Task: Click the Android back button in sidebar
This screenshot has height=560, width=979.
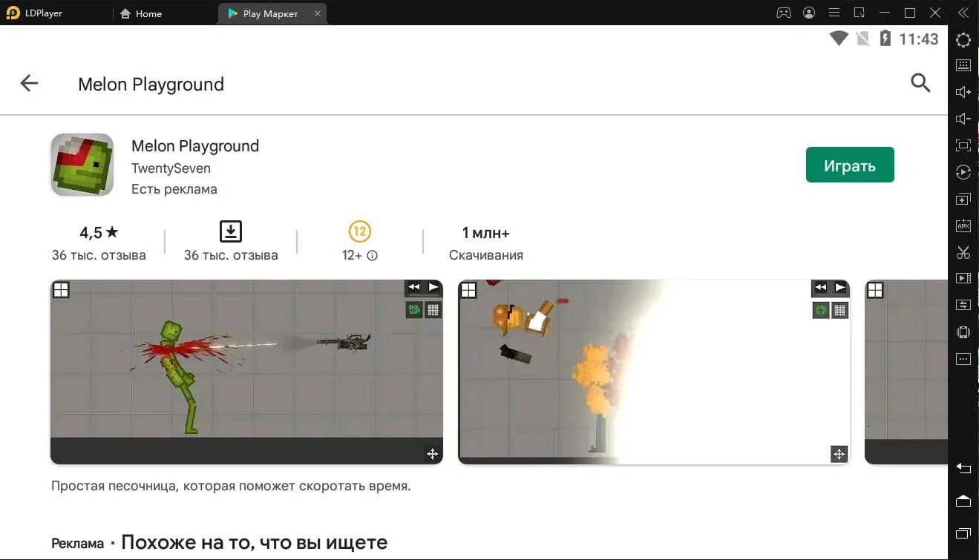Action: click(963, 468)
